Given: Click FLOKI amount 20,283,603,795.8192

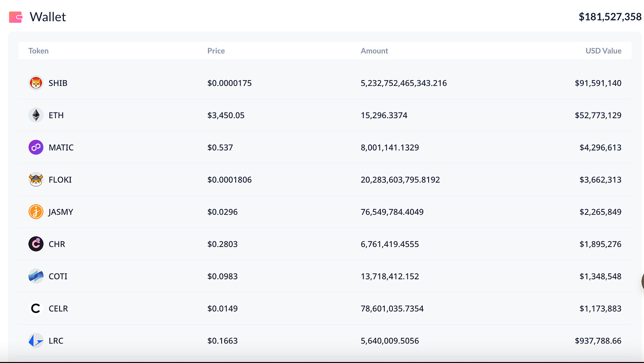Looking at the screenshot, I should point(400,180).
